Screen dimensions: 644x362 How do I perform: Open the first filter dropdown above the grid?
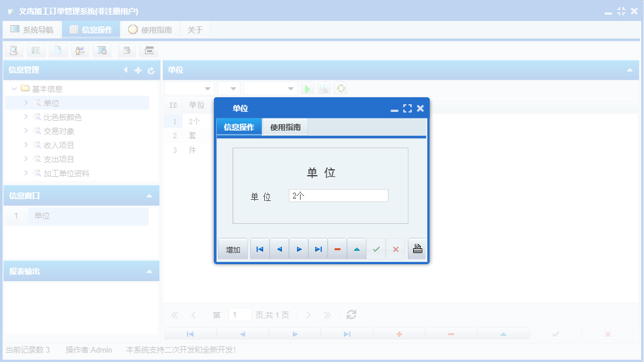[208, 88]
